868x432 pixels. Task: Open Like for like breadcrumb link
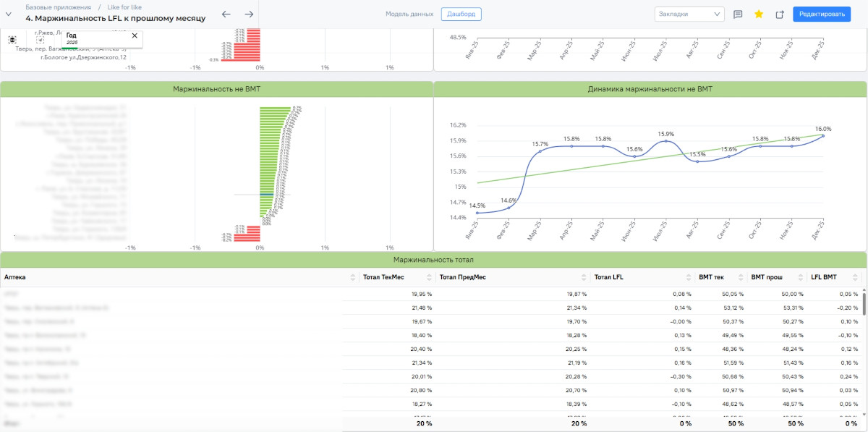(x=124, y=7)
